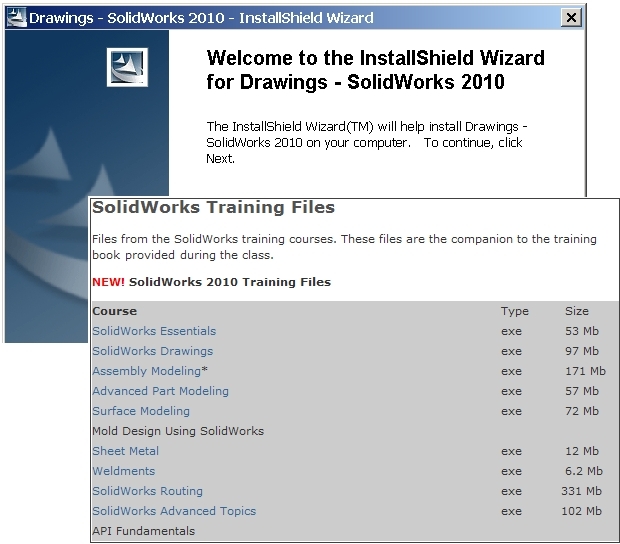Open the SolidWorks Drawings download link
620x544 pixels.
[153, 351]
